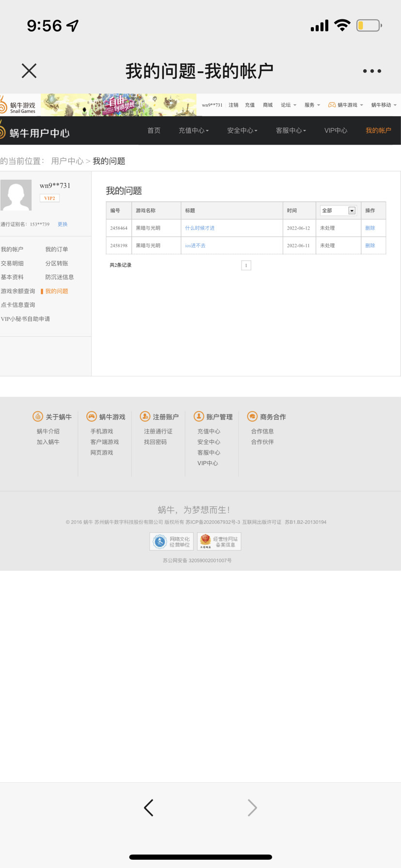Viewport: 401px width, 868px height.
Task: Click 用户中心 in the breadcrumb
Action: (67, 161)
